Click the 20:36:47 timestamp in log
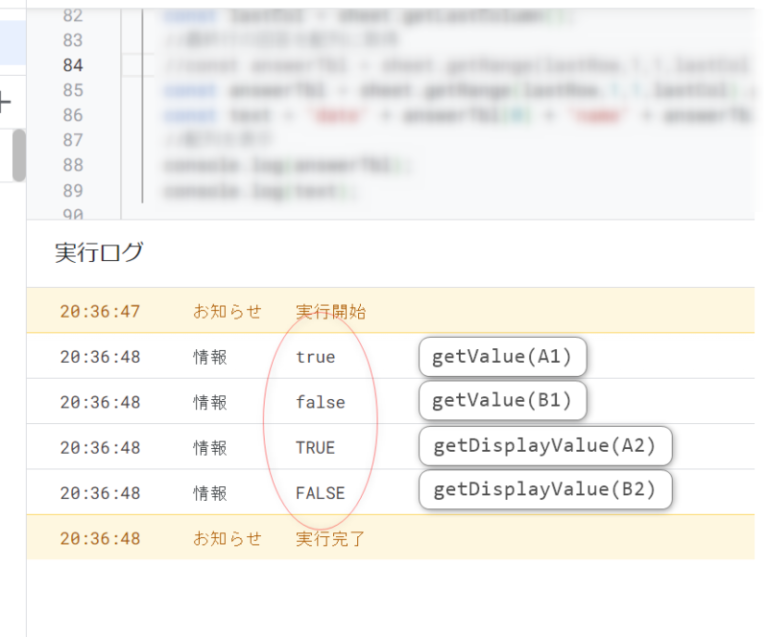 pos(100,312)
